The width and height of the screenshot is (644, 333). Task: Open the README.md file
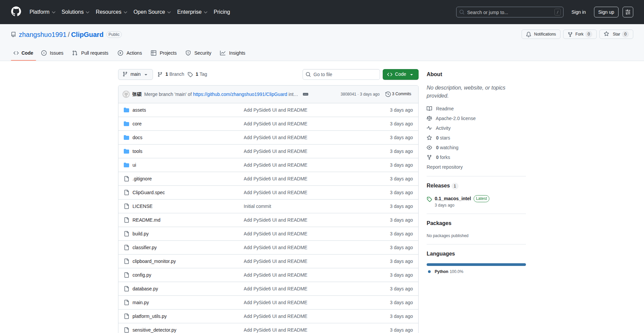(146, 220)
